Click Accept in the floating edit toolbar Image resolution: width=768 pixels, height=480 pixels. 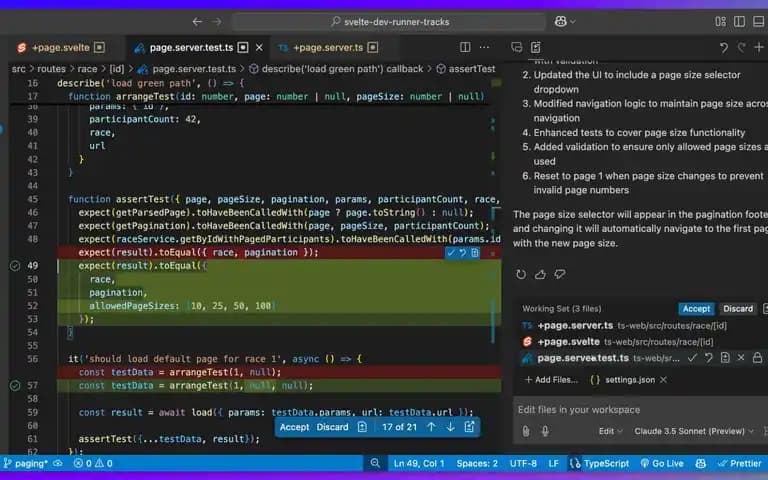coord(294,427)
